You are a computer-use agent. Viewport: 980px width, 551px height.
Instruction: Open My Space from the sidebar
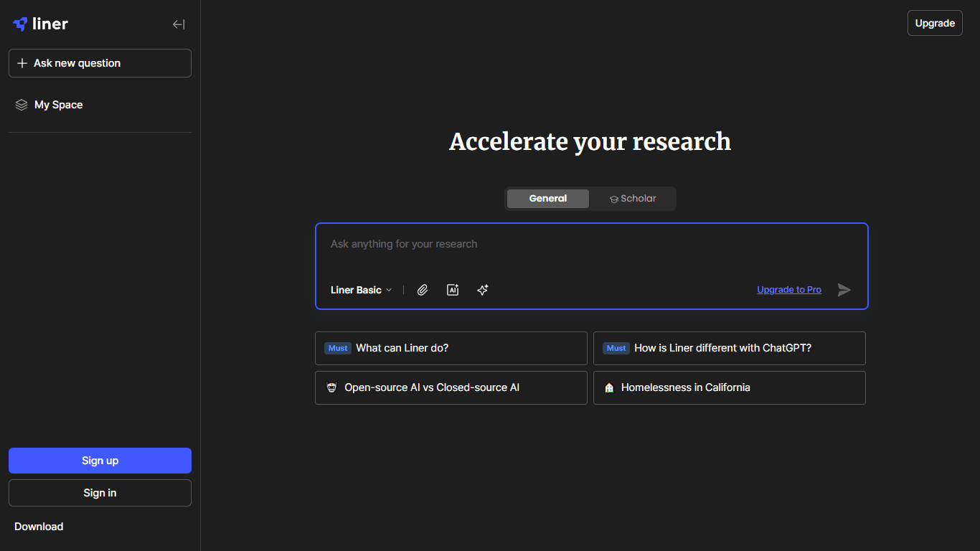click(57, 104)
